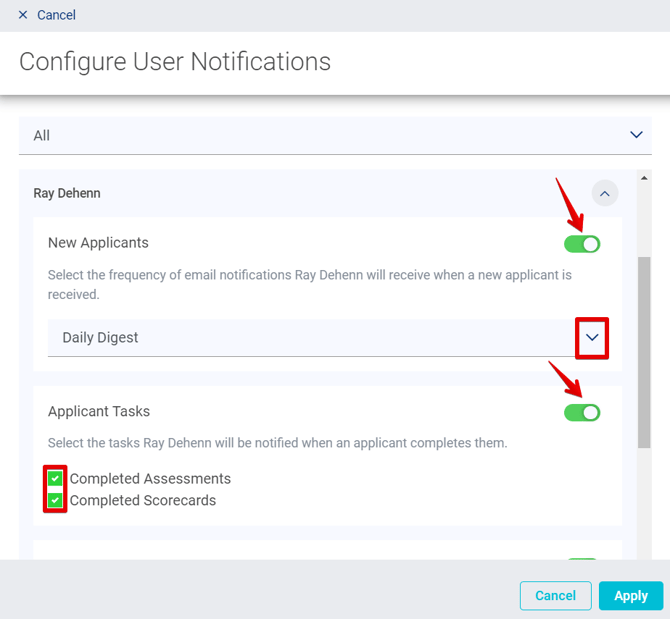Click the Apply button
Viewport: 670px width, 619px height.
click(x=630, y=596)
